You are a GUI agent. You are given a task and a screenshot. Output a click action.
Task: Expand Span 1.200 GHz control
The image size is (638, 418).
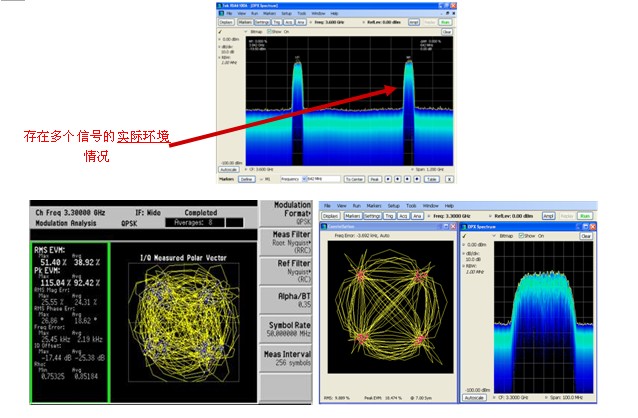click(x=412, y=169)
